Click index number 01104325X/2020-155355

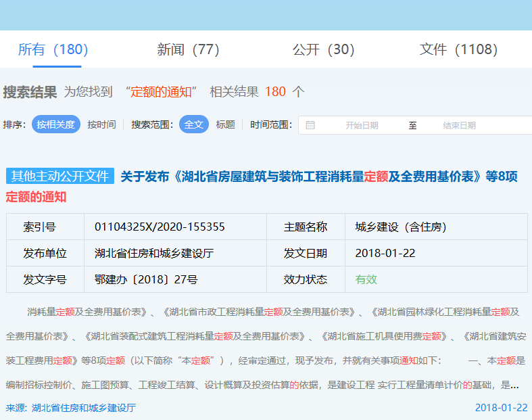click(160, 227)
